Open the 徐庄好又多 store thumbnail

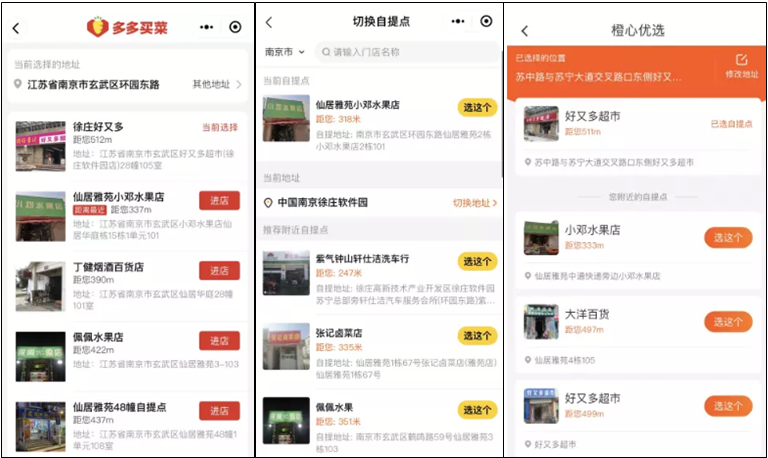click(x=41, y=146)
